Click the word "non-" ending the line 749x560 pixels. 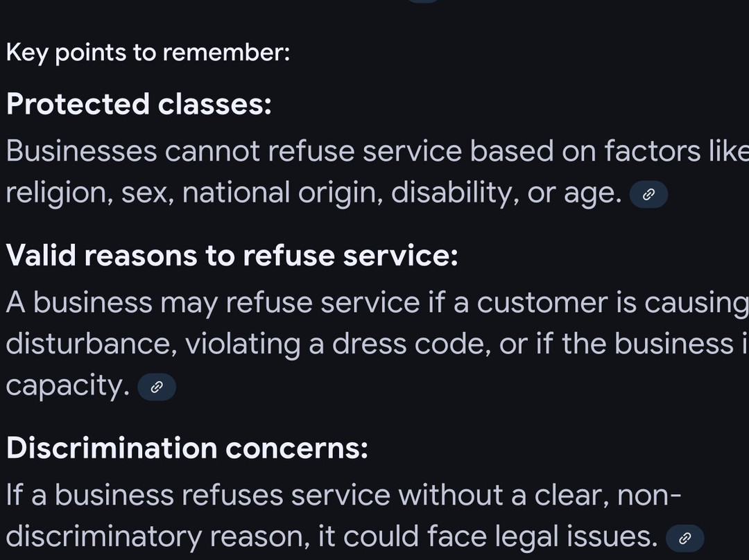(649, 495)
